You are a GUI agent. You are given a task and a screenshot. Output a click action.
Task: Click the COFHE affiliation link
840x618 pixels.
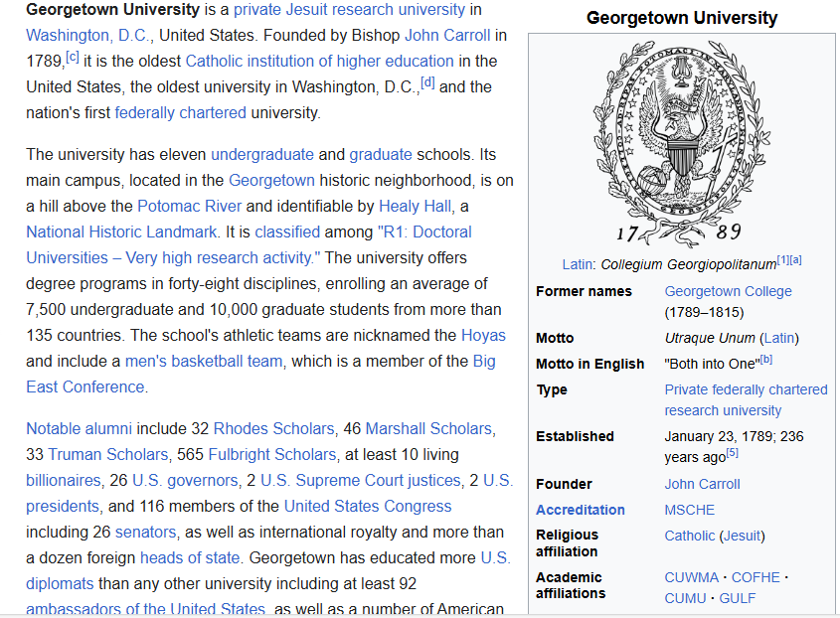pos(756,578)
